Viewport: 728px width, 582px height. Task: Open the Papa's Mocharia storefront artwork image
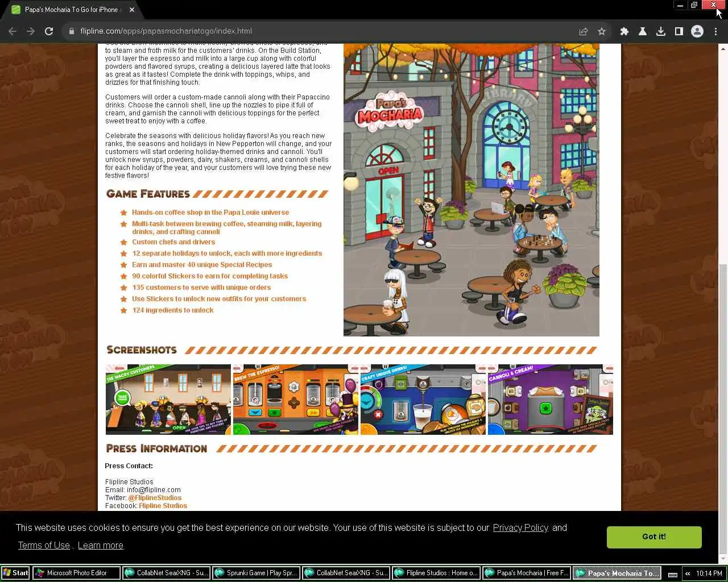471,190
